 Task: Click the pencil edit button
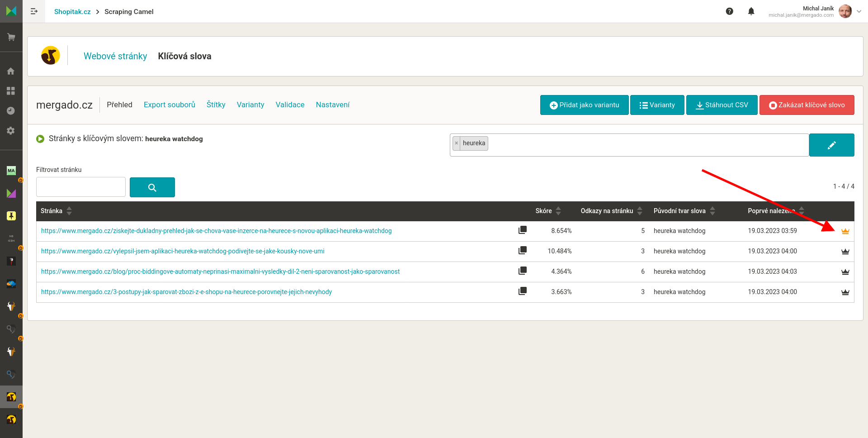tap(831, 145)
